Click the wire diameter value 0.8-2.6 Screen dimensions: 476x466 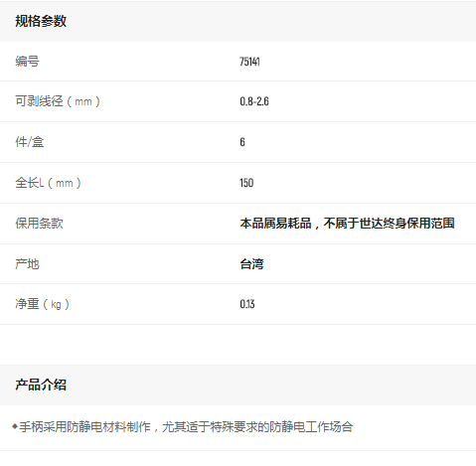point(254,101)
